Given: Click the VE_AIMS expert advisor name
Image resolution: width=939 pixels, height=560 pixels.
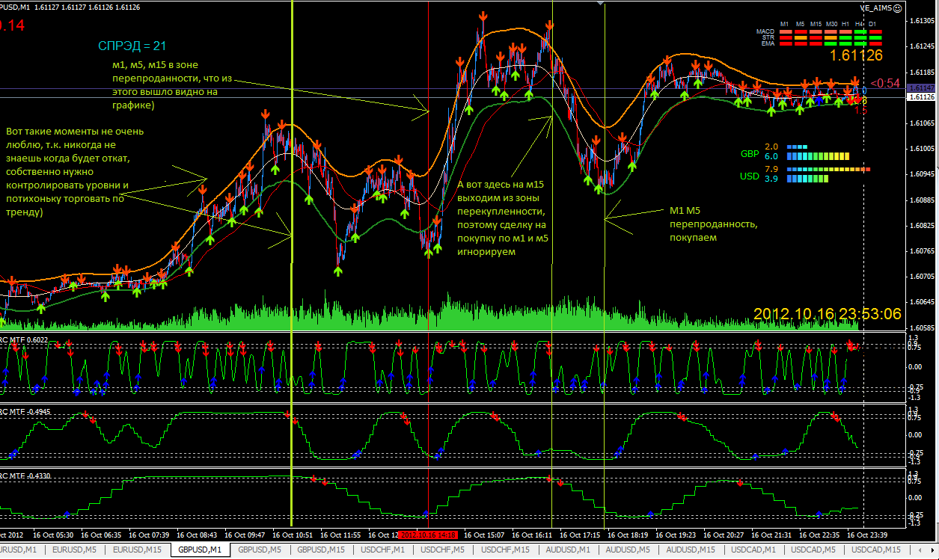Looking at the screenshot, I should point(876,8).
